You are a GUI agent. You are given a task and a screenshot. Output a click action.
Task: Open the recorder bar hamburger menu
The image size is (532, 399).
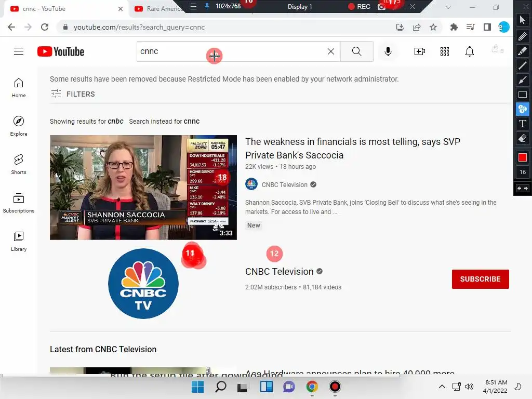(x=193, y=6)
